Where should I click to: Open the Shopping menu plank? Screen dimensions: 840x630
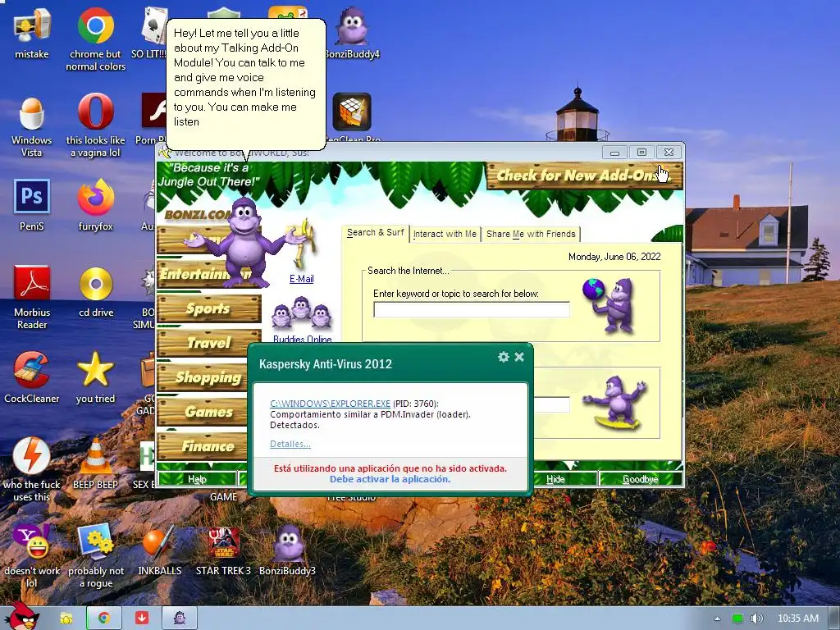tap(203, 377)
